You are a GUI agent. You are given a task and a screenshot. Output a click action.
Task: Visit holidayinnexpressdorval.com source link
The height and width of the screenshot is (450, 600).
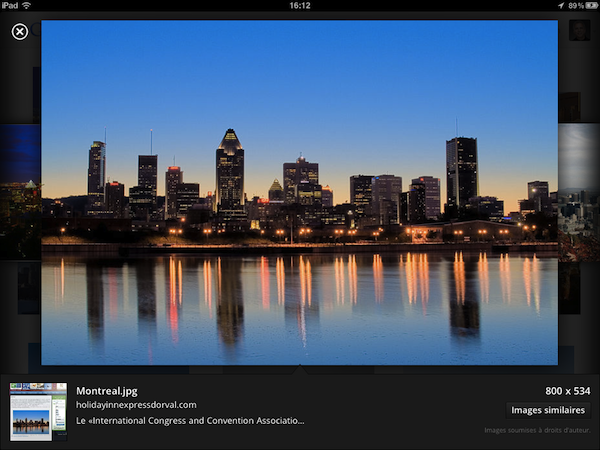[136, 405]
